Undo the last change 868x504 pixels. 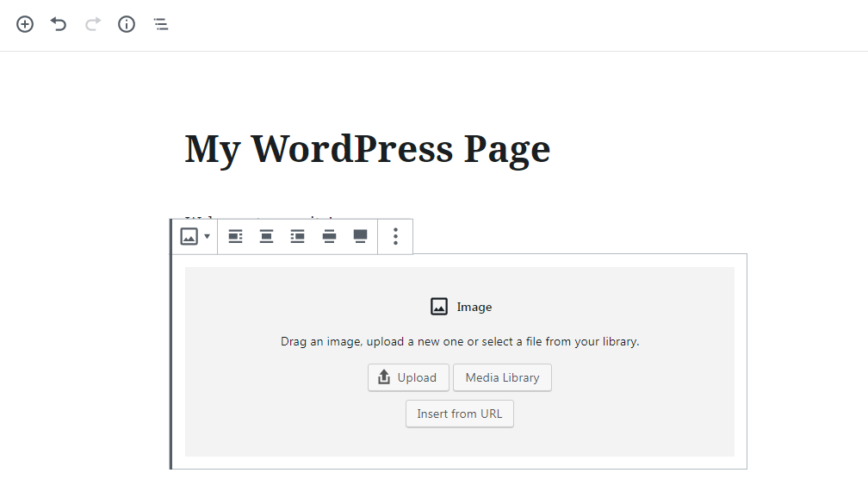click(x=58, y=24)
